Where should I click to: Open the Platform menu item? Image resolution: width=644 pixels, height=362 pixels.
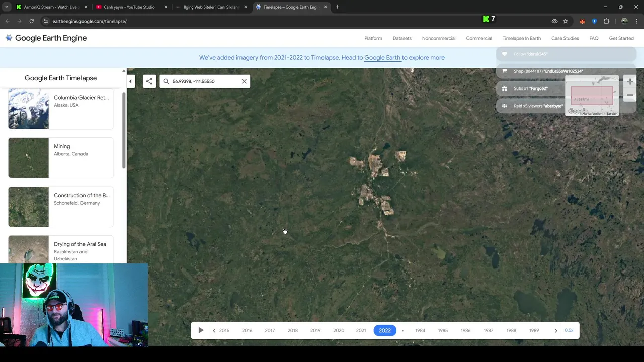(373, 38)
